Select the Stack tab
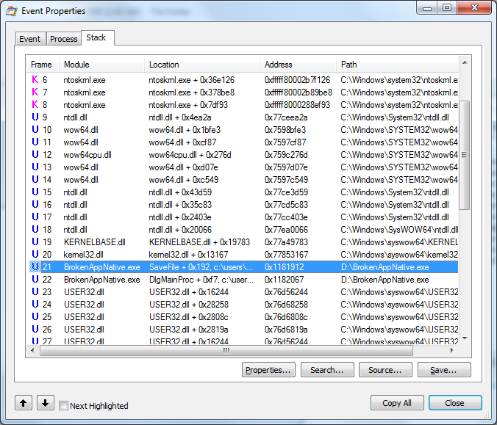 tap(97, 38)
